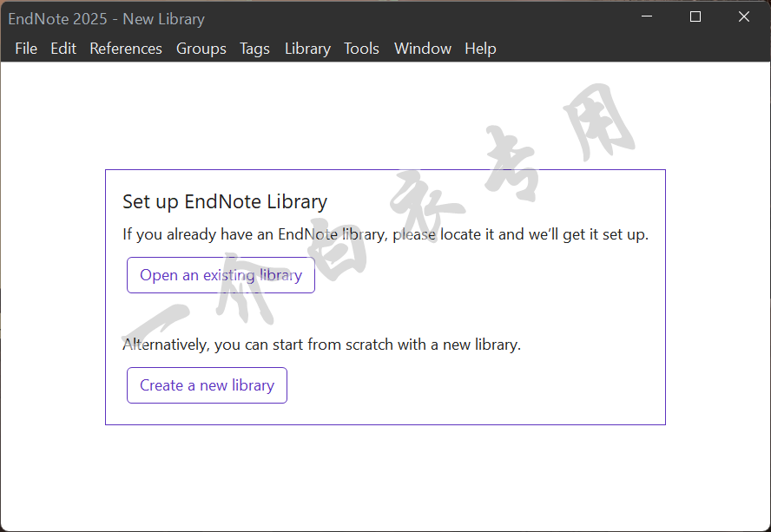Click Open an existing library button
Viewport: 771px width, 532px height.
221,275
